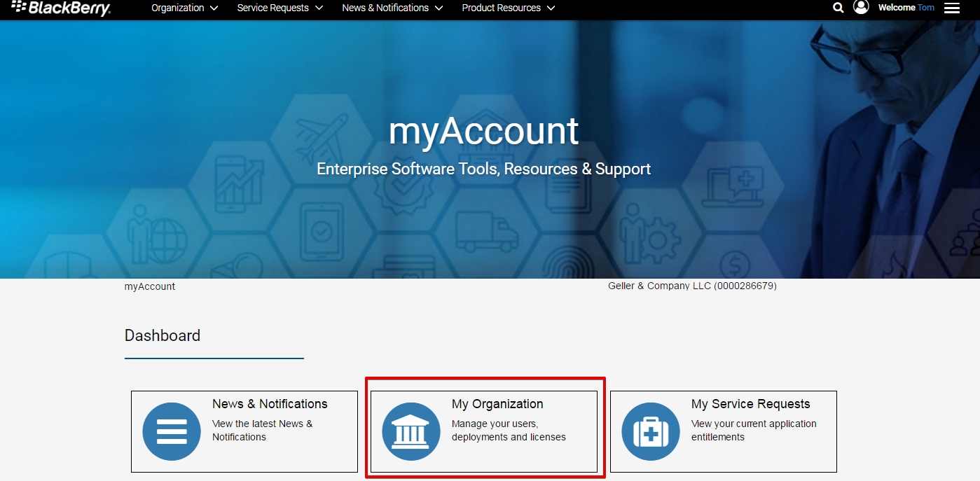
Task: Open search with the magnifying glass icon
Action: coord(838,8)
